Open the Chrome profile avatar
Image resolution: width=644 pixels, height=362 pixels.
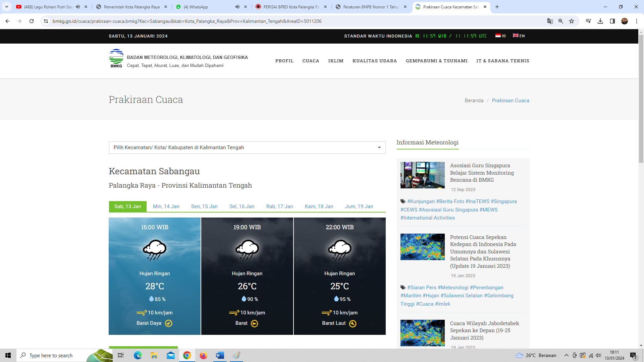tap(625, 21)
